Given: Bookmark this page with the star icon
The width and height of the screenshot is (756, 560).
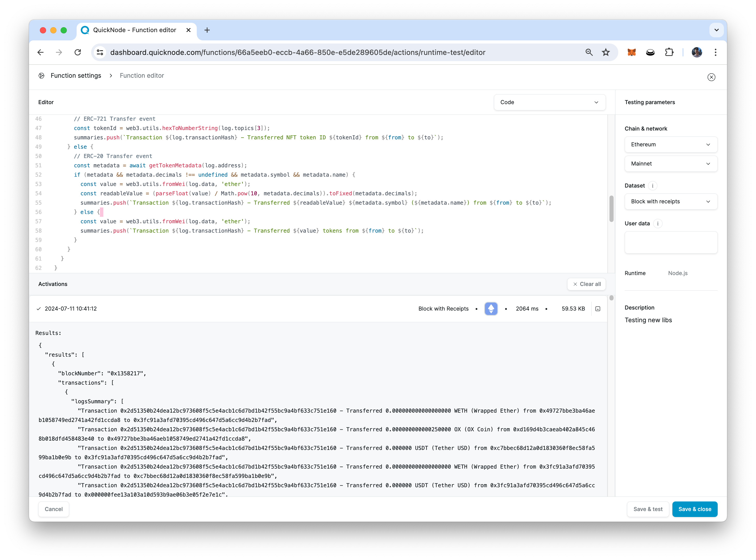Looking at the screenshot, I should click(606, 52).
